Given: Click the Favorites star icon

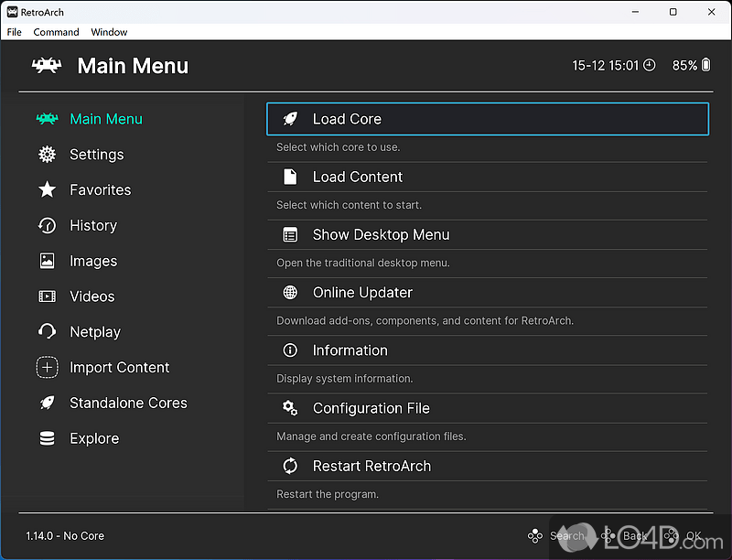Looking at the screenshot, I should (x=48, y=190).
